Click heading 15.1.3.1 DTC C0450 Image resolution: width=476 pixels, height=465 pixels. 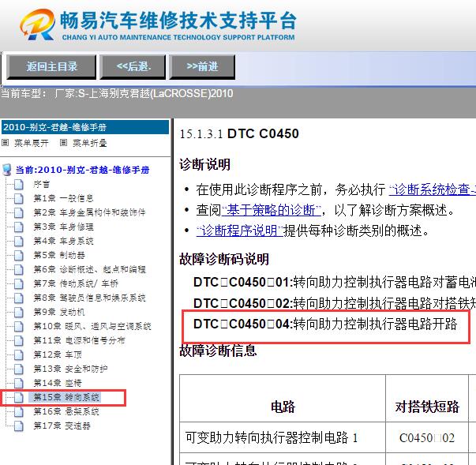click(x=239, y=134)
